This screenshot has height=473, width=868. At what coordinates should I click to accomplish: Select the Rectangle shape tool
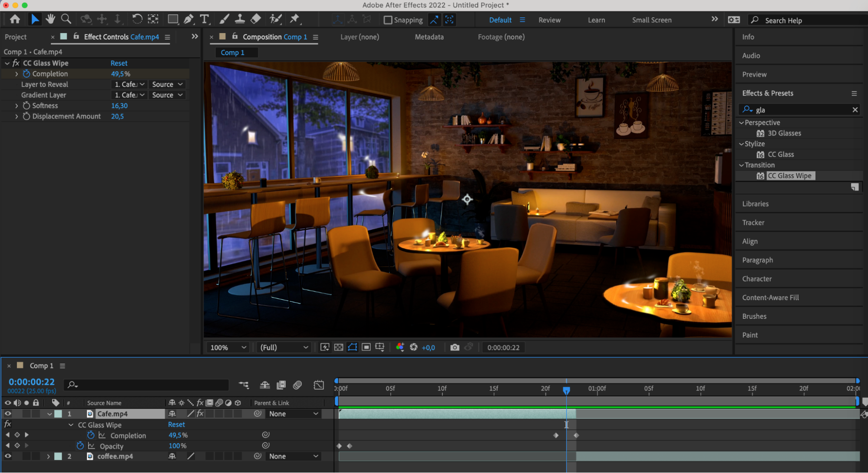click(x=173, y=19)
